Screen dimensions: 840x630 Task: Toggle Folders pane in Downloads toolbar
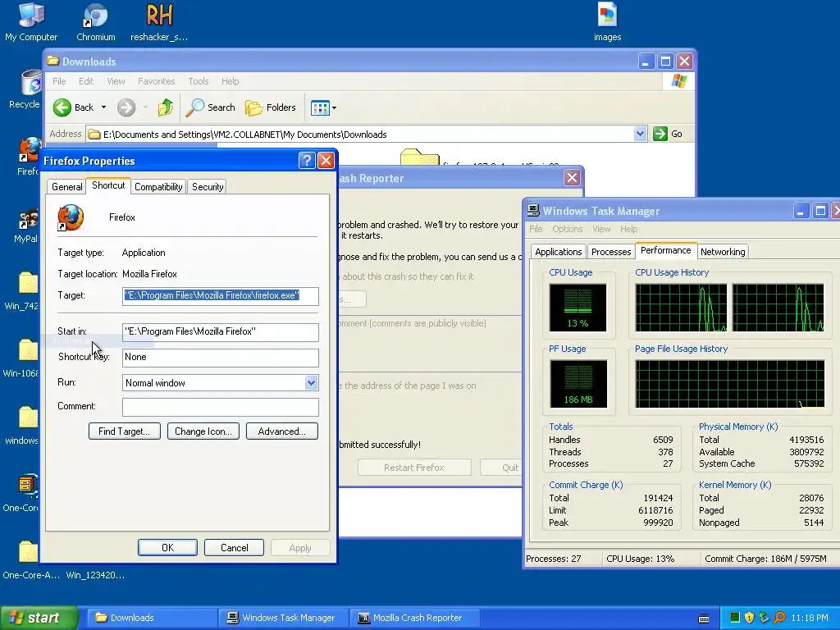(271, 107)
